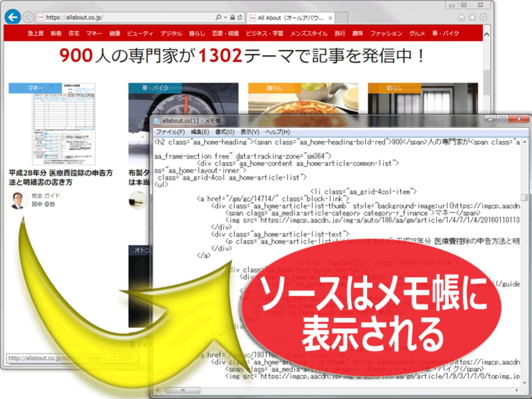The image size is (532, 399).
Task: Open メンズスタイル category link
Action: 309,33
